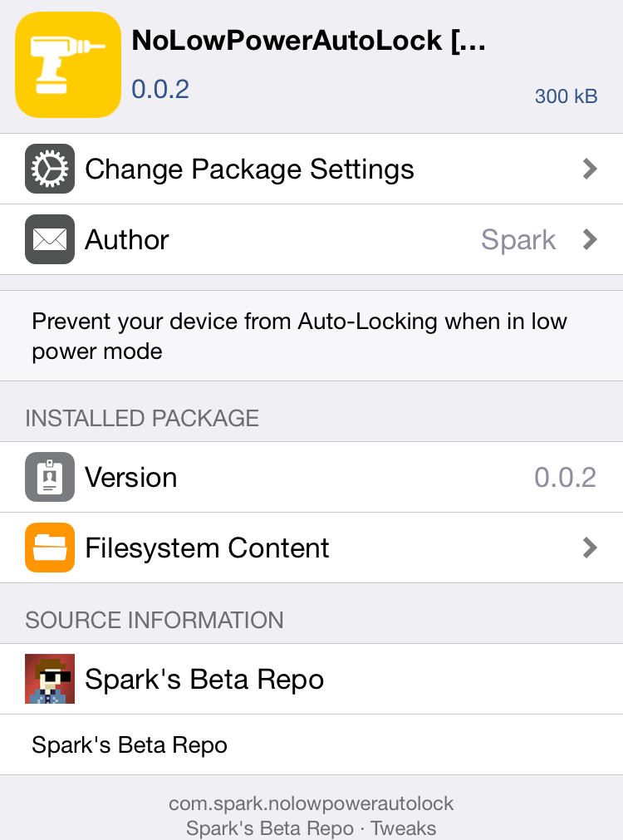Tap the blue 0.0.2 version header text
Image resolution: width=623 pixels, height=840 pixels.
[x=160, y=88]
